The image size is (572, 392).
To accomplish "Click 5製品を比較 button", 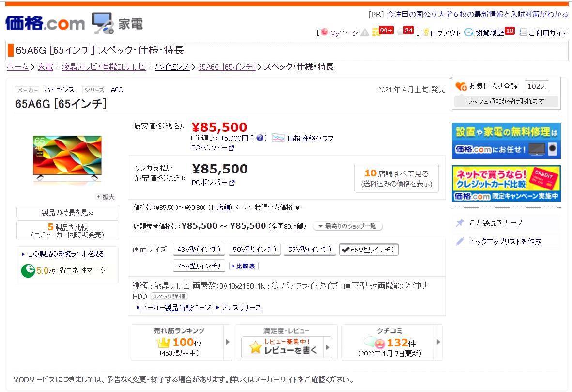I will [68, 230].
